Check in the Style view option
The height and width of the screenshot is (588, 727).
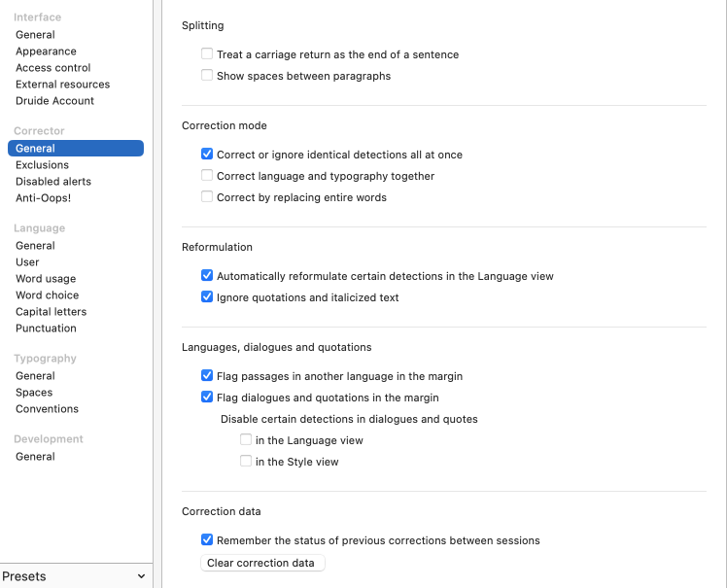[246, 462]
